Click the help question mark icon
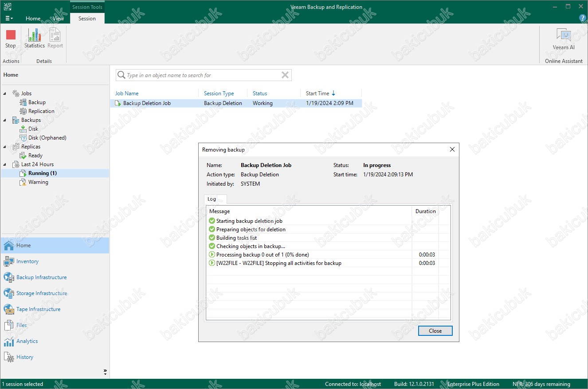This screenshot has height=389, width=588. 583,18
